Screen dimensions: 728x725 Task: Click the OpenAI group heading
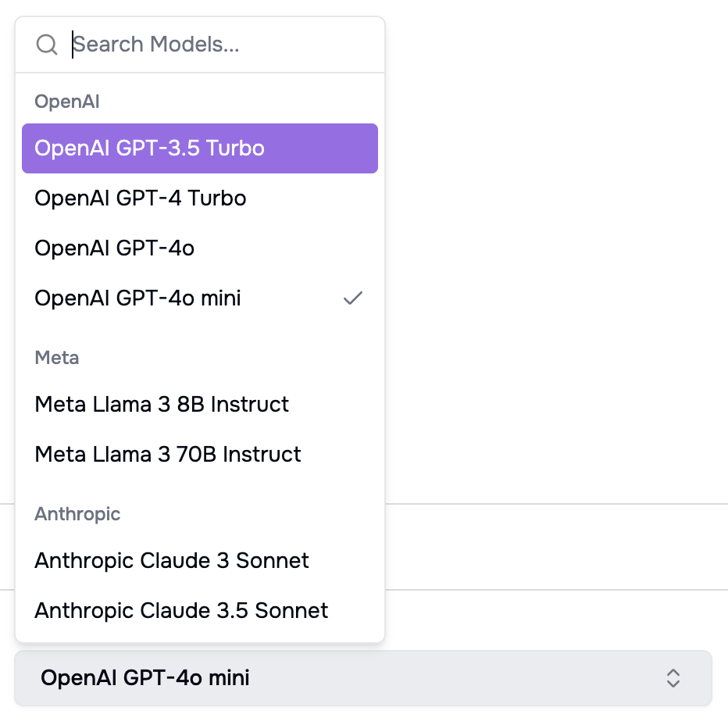[67, 102]
